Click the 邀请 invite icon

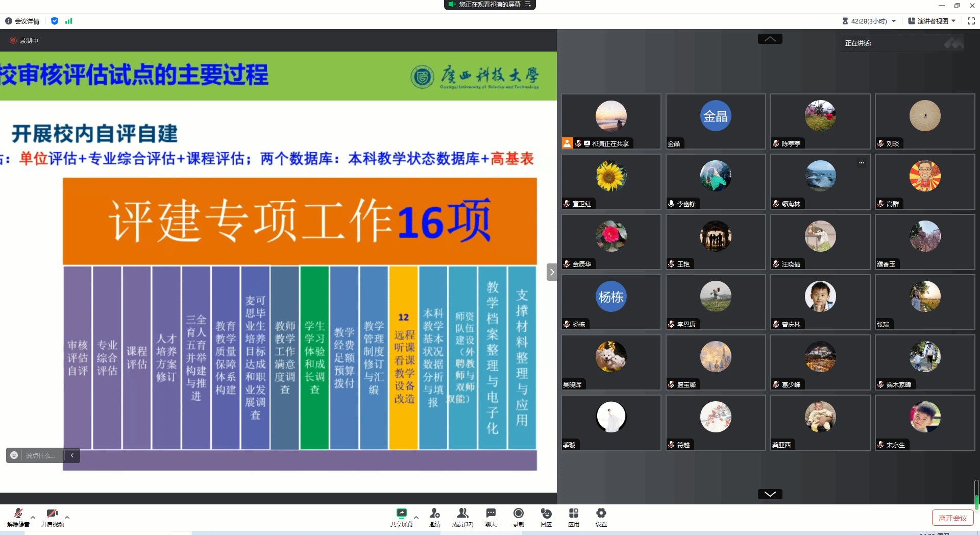pos(434,516)
